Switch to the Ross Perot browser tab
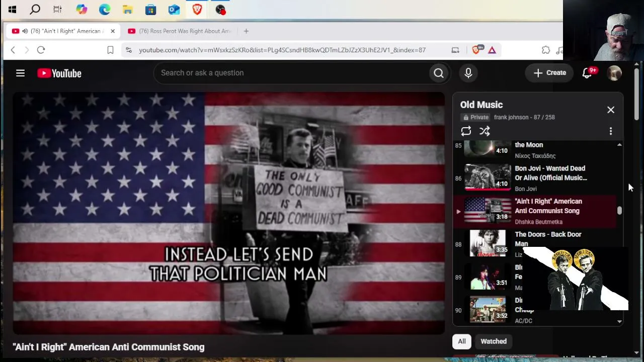Screen dimensions: 644x362 tap(181, 31)
